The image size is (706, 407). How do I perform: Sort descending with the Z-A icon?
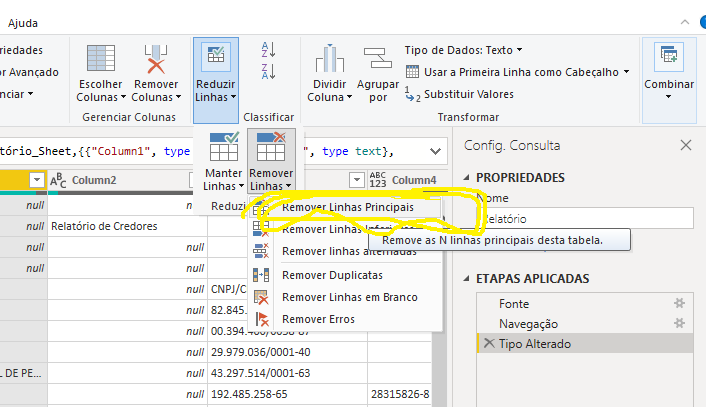[x=268, y=72]
